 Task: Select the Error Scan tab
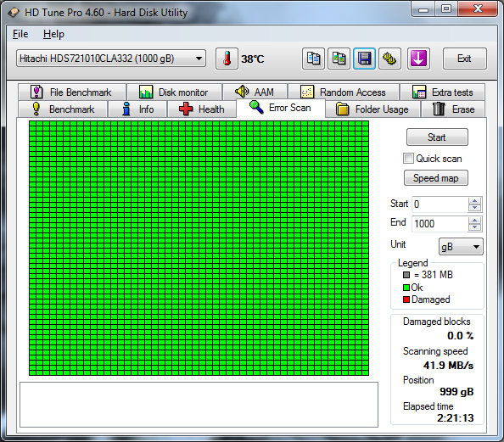pyautogui.click(x=281, y=108)
